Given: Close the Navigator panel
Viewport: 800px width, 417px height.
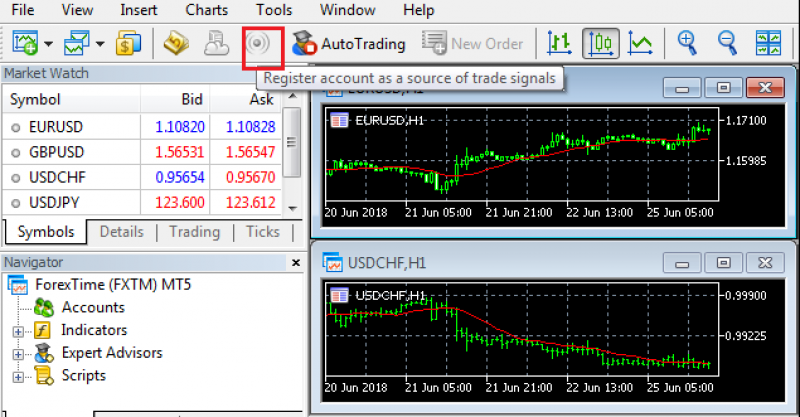Looking at the screenshot, I should 295,262.
